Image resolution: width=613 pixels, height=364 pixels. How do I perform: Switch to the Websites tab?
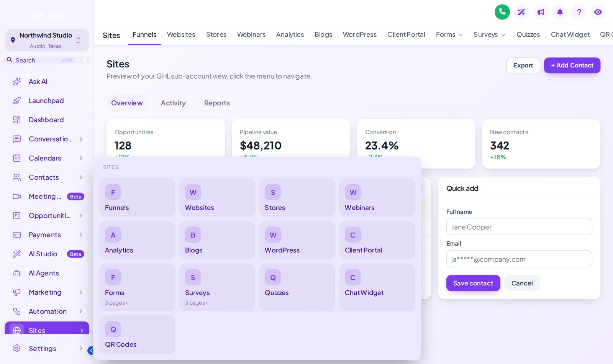[181, 34]
